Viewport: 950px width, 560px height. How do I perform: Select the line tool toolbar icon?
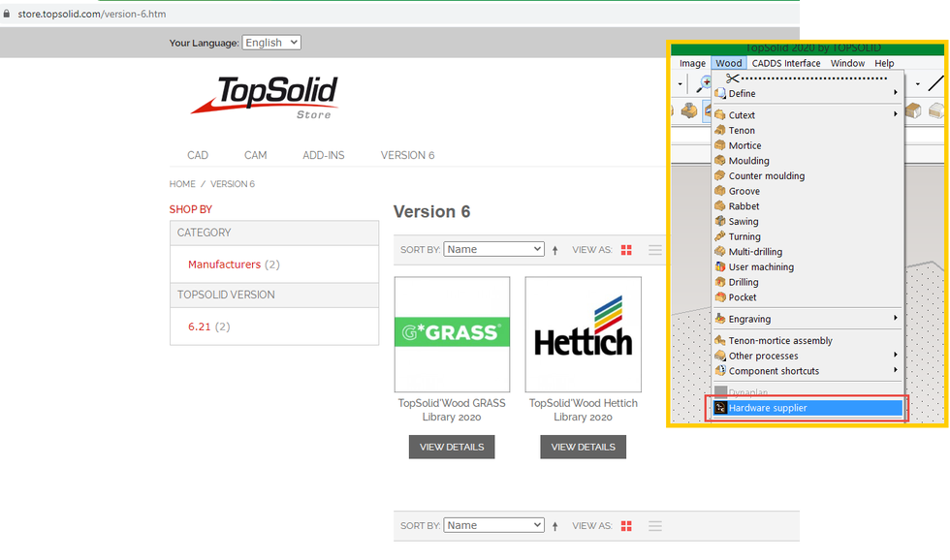pos(935,83)
